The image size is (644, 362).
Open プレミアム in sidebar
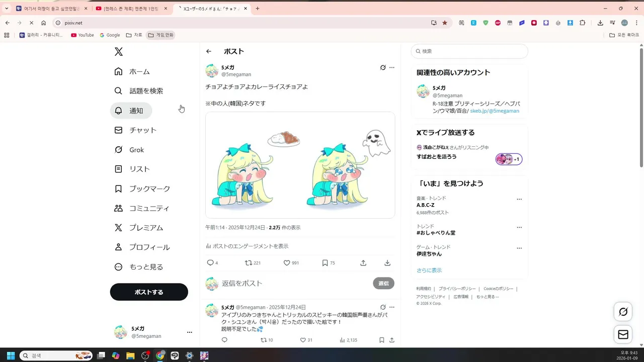[139, 228]
